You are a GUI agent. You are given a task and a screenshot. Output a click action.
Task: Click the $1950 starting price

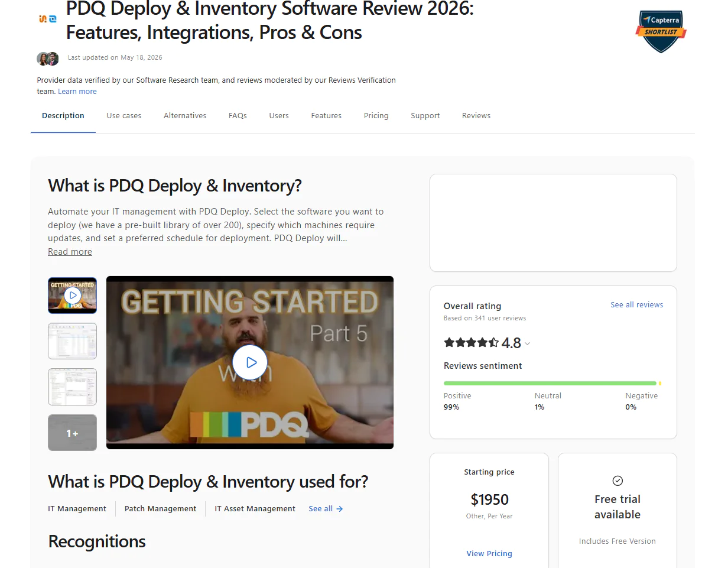489,500
